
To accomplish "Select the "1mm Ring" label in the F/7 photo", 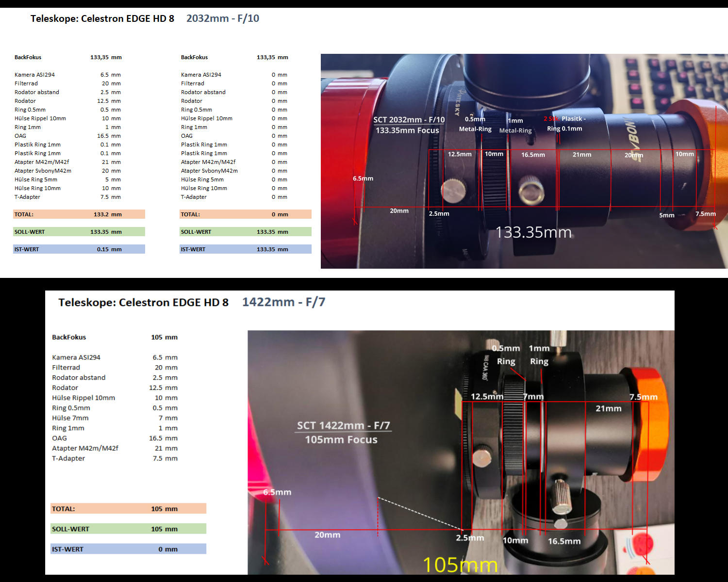I will click(x=539, y=355).
